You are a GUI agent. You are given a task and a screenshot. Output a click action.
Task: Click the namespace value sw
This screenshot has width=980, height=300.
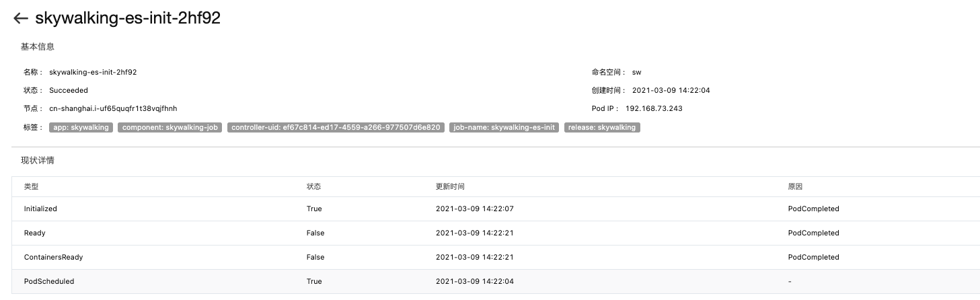click(x=636, y=72)
